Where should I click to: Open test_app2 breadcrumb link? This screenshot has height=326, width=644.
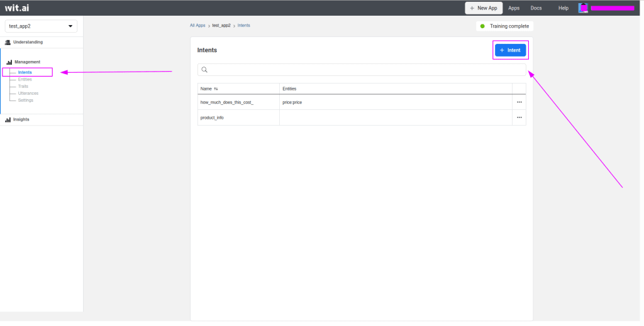coord(221,25)
